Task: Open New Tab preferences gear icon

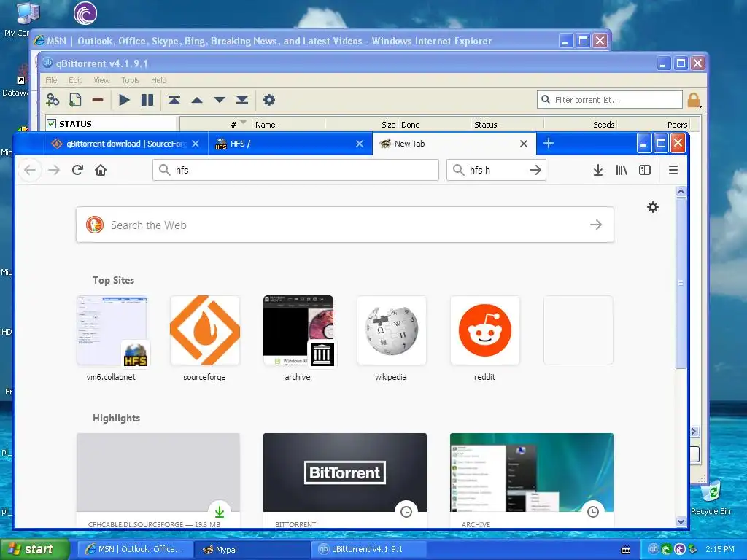Action: pos(653,206)
